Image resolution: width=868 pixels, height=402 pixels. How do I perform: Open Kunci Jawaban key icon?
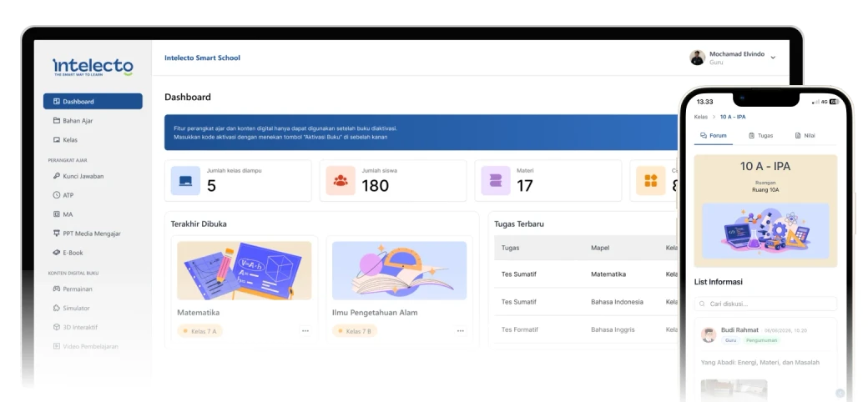click(x=57, y=176)
